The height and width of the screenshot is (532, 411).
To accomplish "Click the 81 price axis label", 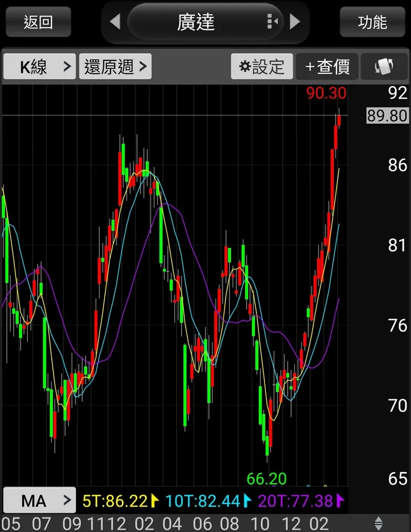I will click(398, 245).
